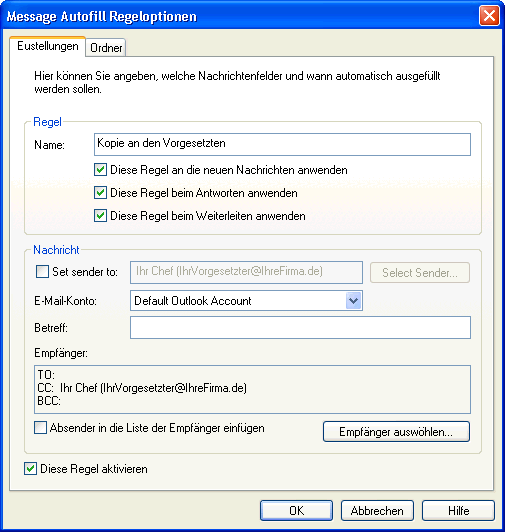Open the 'Empfänger auswöhlen...' dialog button
505x532 pixels.
[396, 432]
